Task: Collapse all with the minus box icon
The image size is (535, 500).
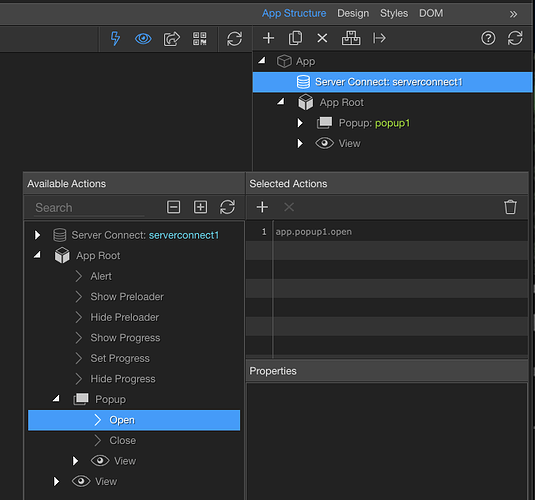Action: (x=173, y=207)
